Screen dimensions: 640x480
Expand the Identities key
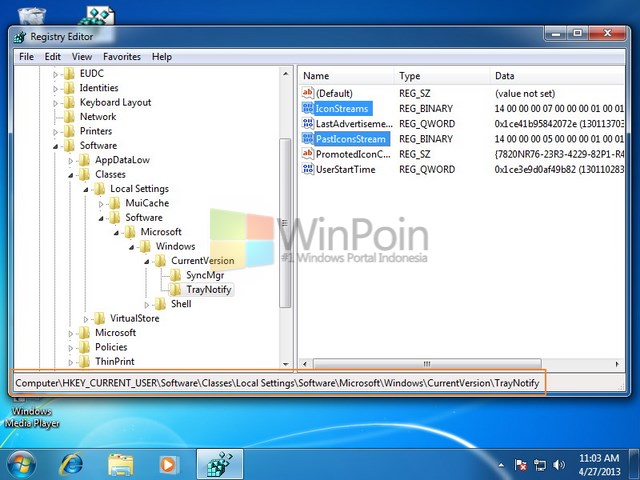coord(56,89)
